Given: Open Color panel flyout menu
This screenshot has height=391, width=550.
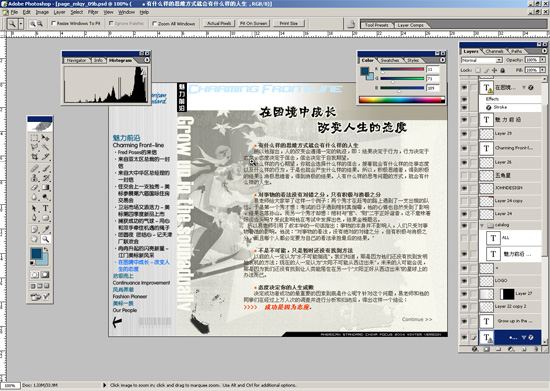Looking at the screenshot, I should [442, 60].
